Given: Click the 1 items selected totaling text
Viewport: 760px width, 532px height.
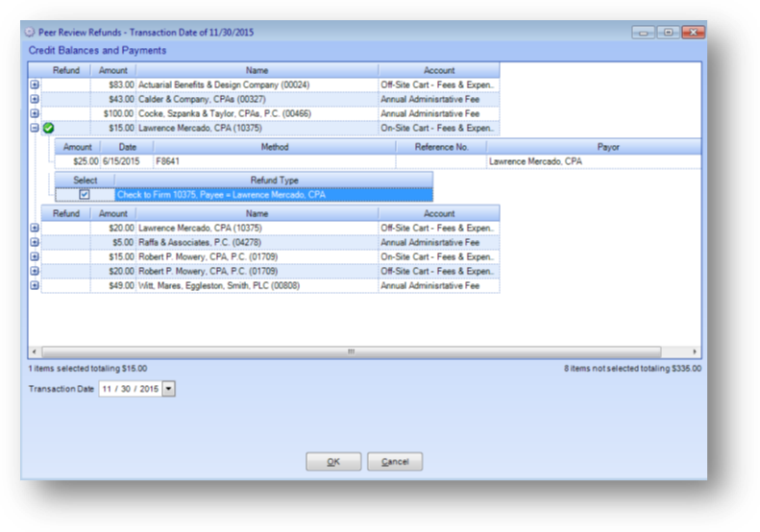Looking at the screenshot, I should (87, 369).
